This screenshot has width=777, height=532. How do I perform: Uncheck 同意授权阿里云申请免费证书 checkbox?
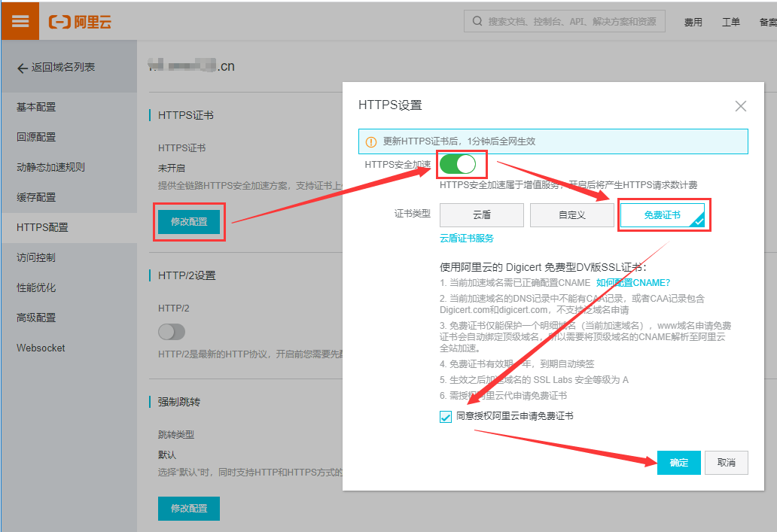click(x=446, y=417)
